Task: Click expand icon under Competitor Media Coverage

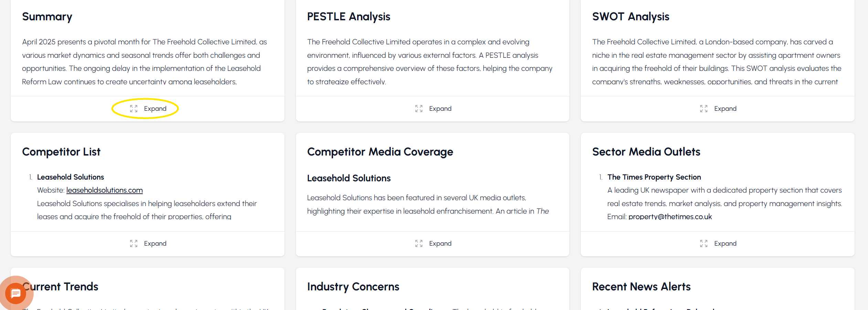Action: (x=419, y=244)
